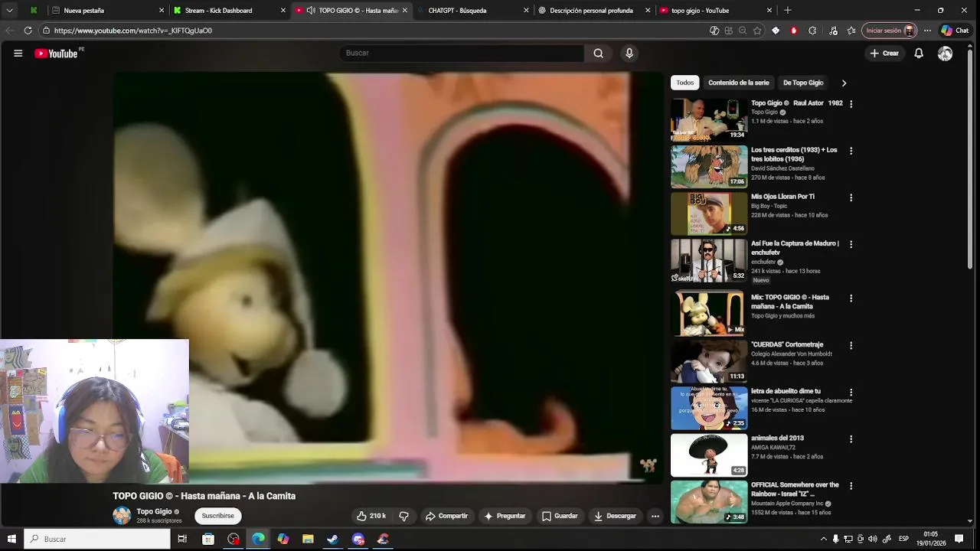Open the taskbar clock and date
The width and height of the screenshot is (980, 551).
pos(930,539)
